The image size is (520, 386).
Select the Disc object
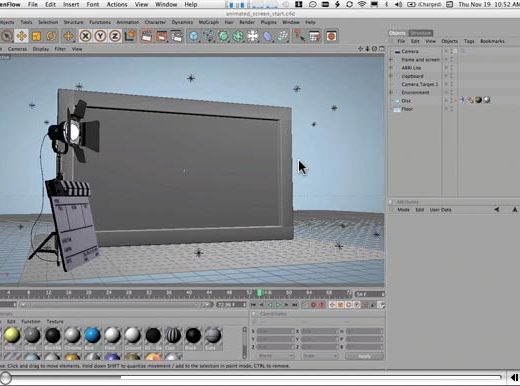click(406, 101)
